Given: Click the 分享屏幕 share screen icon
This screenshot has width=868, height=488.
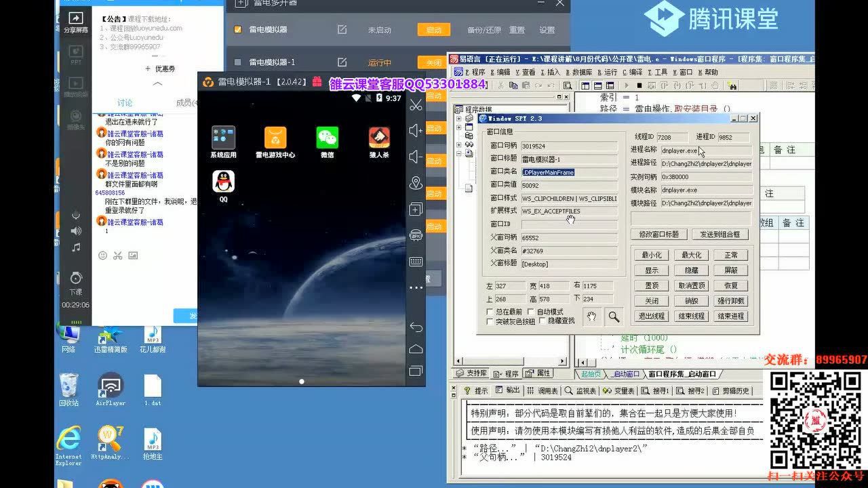Looking at the screenshot, I should tap(76, 22).
